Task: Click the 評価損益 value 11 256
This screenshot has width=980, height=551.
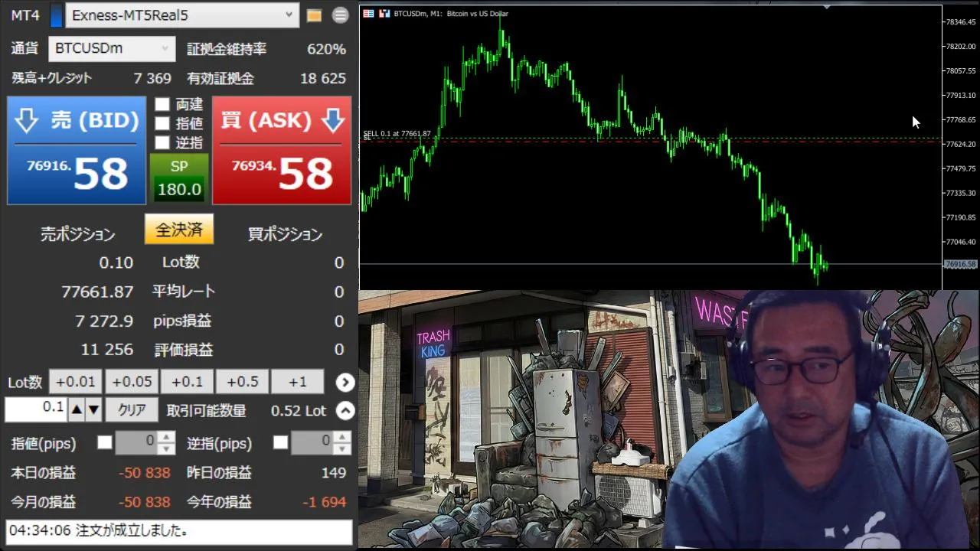Action: (107, 350)
